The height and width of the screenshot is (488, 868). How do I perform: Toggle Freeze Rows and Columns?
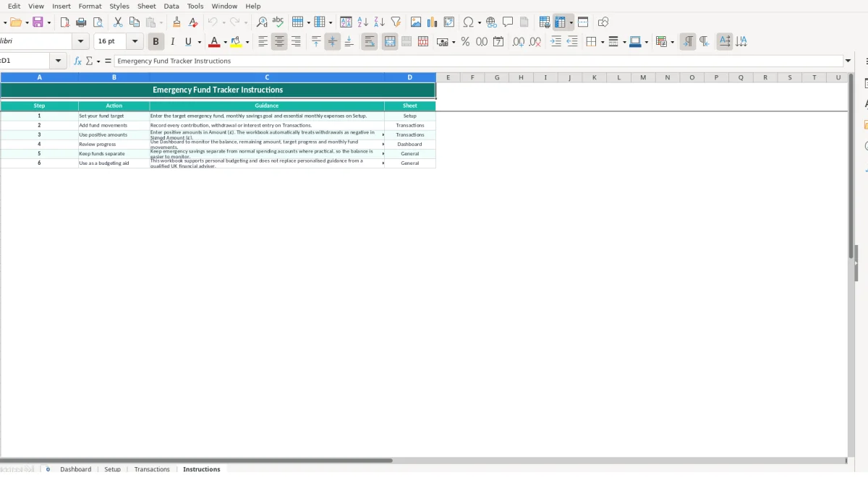tap(561, 22)
